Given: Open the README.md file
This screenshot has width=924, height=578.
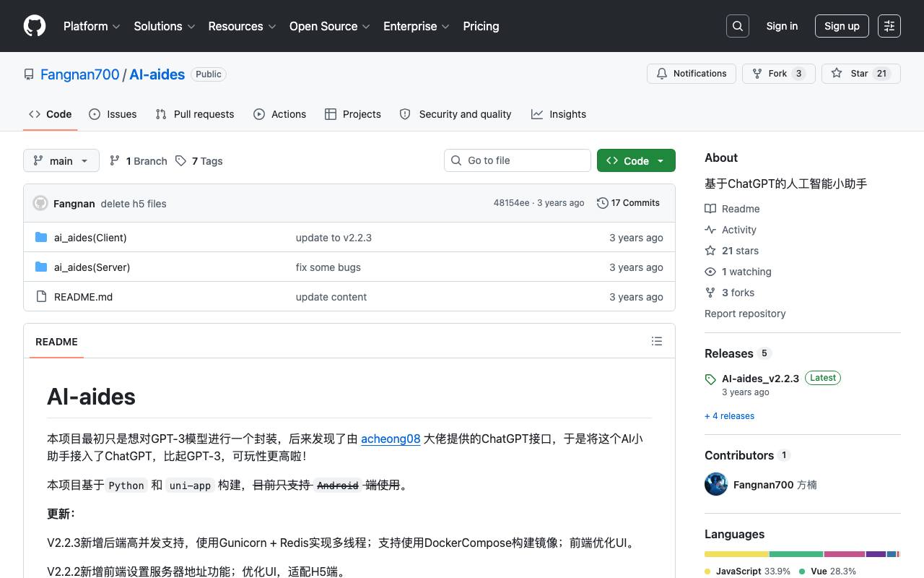Looking at the screenshot, I should 84,297.
